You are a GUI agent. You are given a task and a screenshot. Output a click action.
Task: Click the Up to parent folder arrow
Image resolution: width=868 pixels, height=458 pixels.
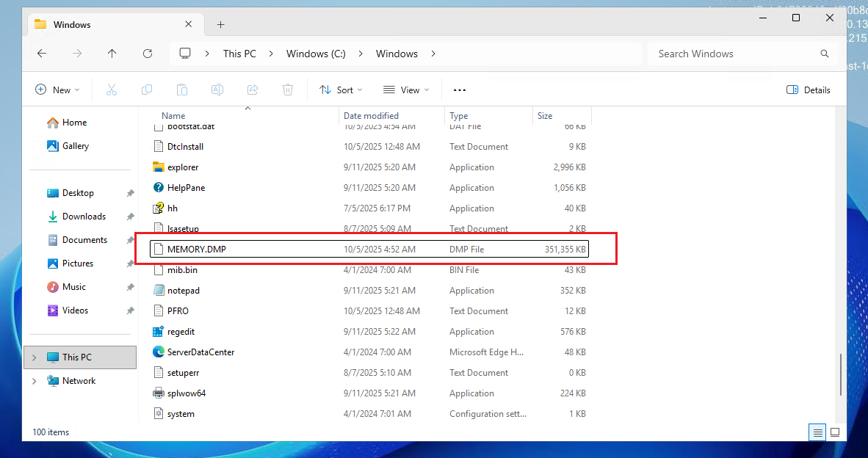[112, 54]
